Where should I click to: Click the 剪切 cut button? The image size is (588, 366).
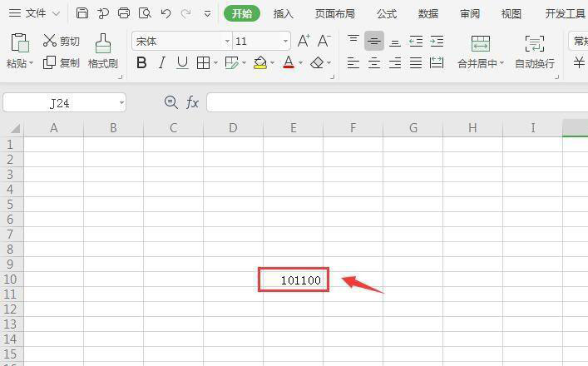(62, 41)
